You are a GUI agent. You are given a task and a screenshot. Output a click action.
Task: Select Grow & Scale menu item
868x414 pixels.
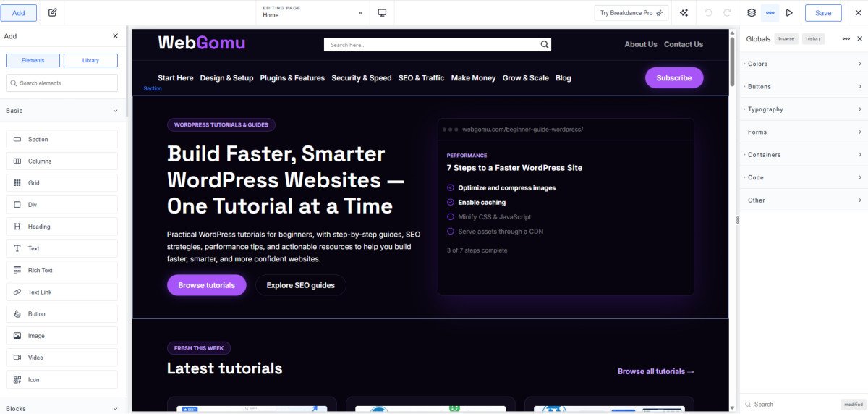pos(526,77)
